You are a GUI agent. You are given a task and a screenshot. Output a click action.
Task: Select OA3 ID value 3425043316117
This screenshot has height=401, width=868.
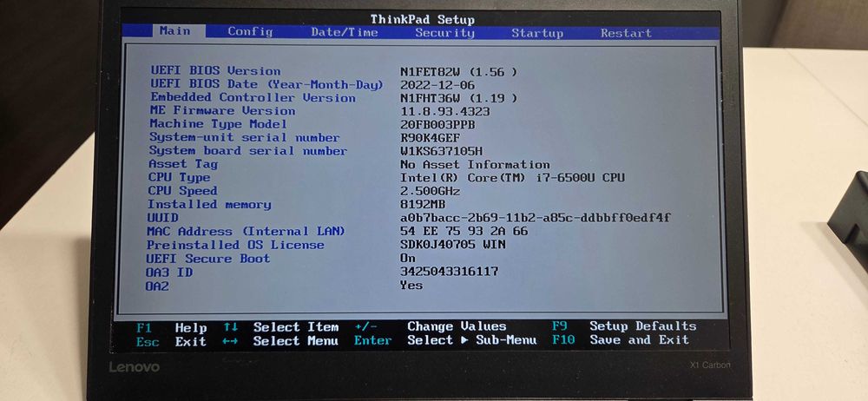(449, 272)
